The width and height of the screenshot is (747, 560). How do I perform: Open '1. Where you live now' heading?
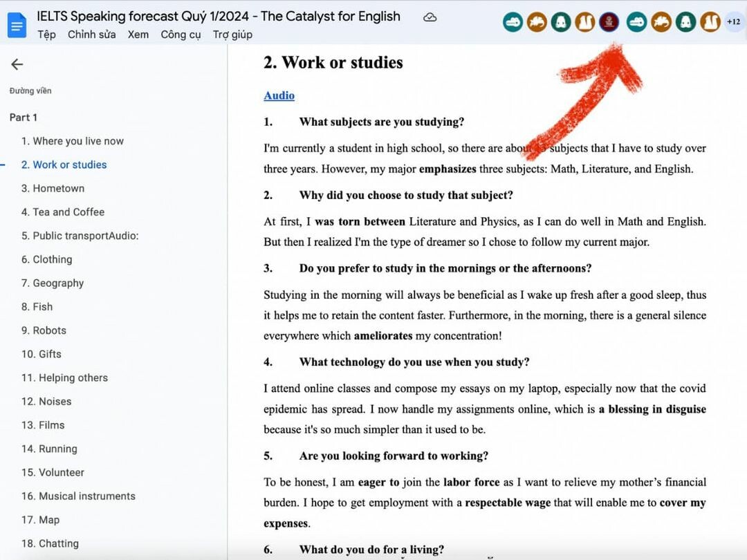click(x=72, y=141)
